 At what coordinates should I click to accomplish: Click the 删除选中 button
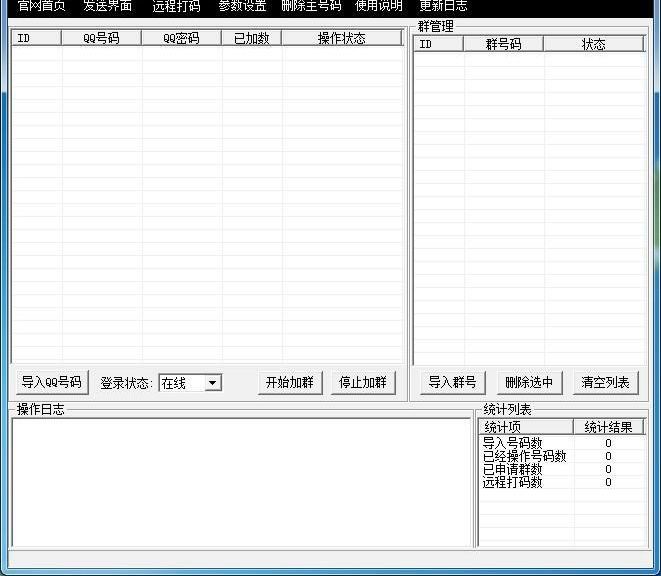coord(529,382)
